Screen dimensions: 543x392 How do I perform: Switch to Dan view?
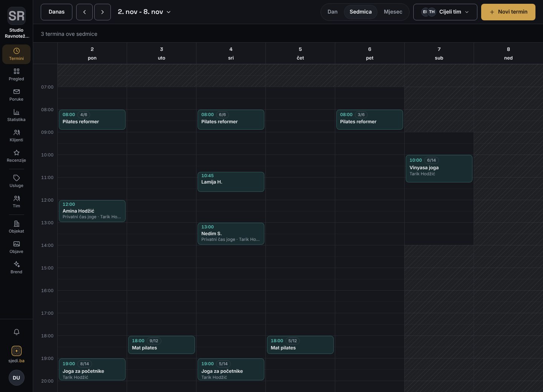[333, 12]
